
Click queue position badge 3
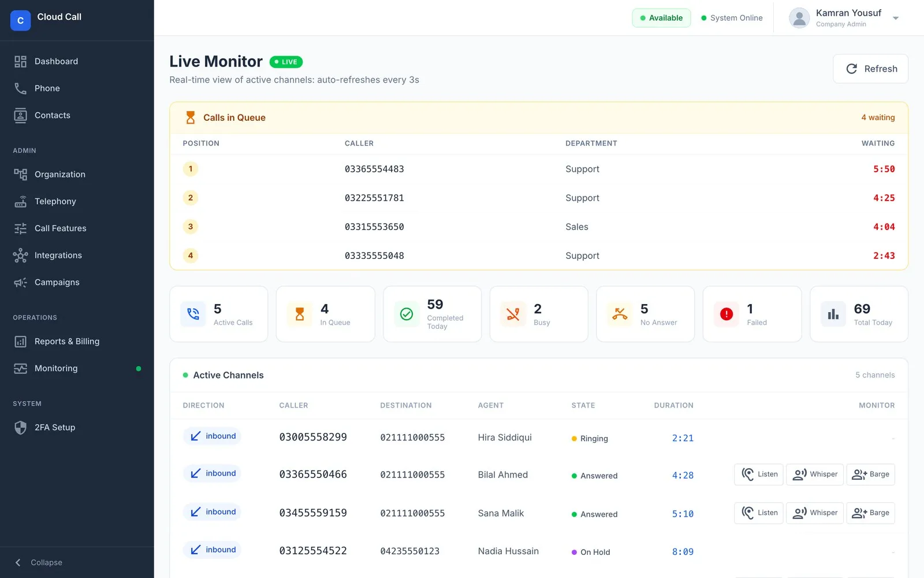click(191, 227)
